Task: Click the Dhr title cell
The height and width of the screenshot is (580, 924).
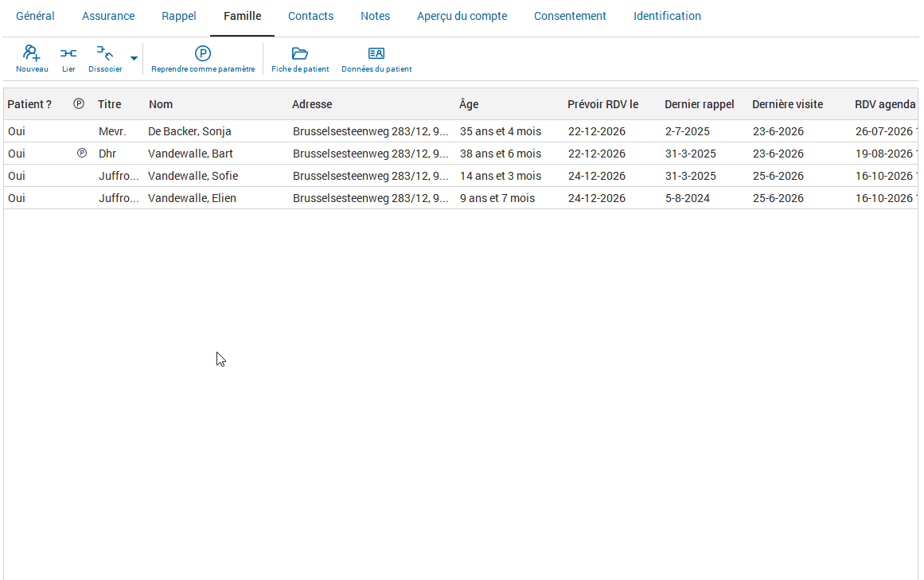Action: click(x=107, y=154)
